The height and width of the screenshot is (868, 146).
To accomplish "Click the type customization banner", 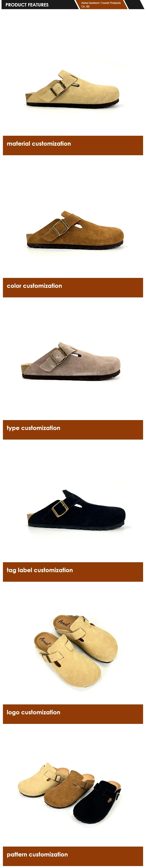I will (x=73, y=430).
